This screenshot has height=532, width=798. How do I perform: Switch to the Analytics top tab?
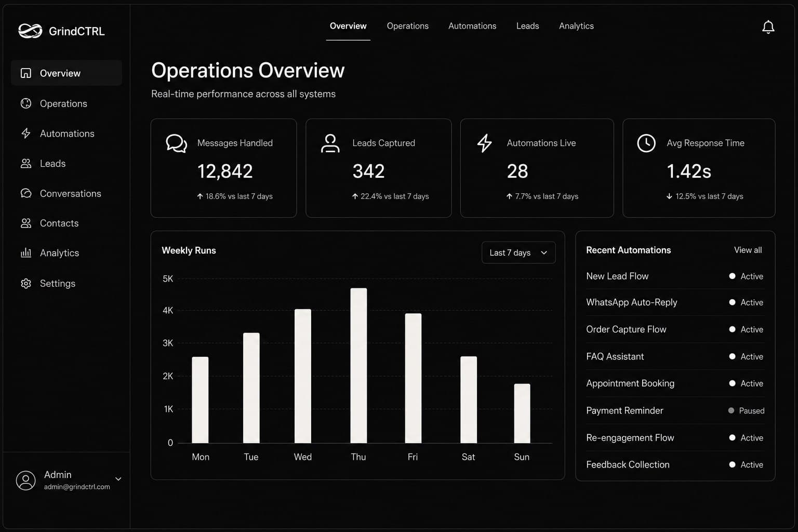click(576, 26)
